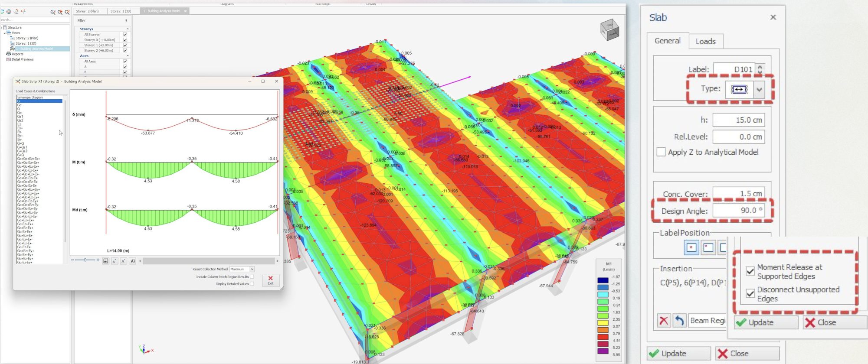Click the blue undo arrow in Insertion

tap(679, 321)
